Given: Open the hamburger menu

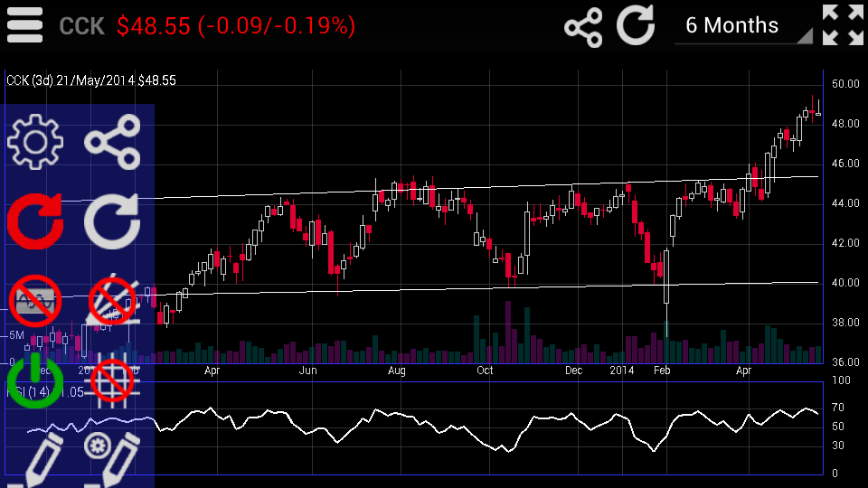Looking at the screenshot, I should click(25, 25).
